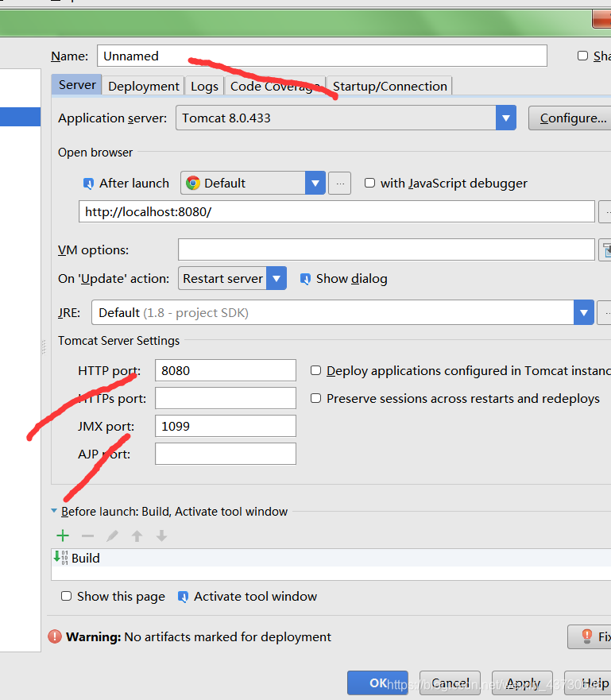This screenshot has height=700, width=611.
Task: Toggle Show dialog checkbox
Action: (305, 279)
